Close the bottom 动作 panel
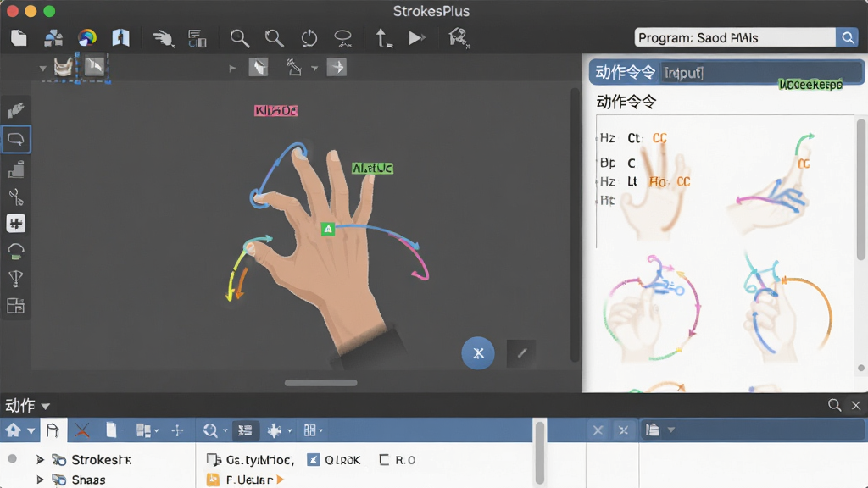This screenshot has height=488, width=868. (856, 406)
